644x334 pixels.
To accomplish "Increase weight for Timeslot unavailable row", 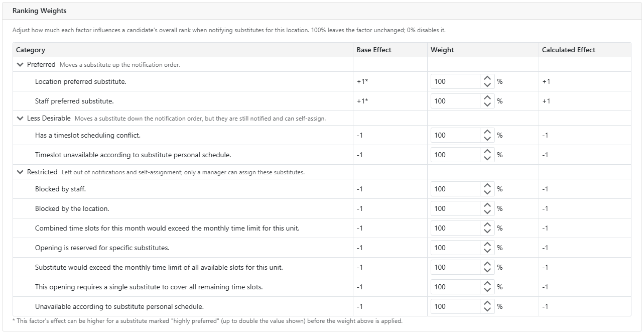I will [487, 152].
